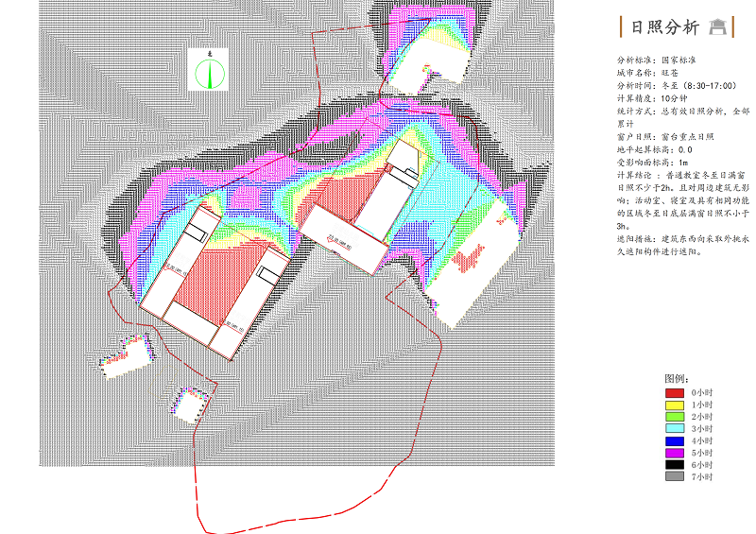
Task: Select the yellow 1小时 legend swatch
Action: point(674,404)
